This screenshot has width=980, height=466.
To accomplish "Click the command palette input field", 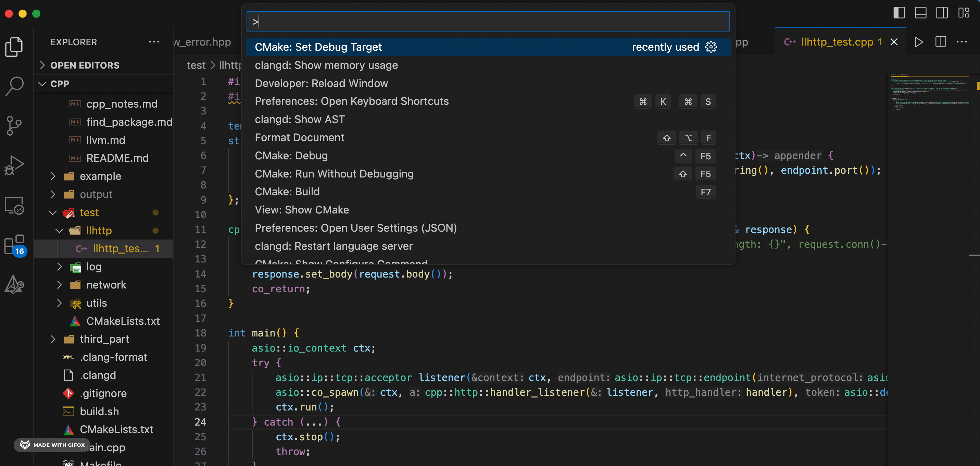I will 488,21.
